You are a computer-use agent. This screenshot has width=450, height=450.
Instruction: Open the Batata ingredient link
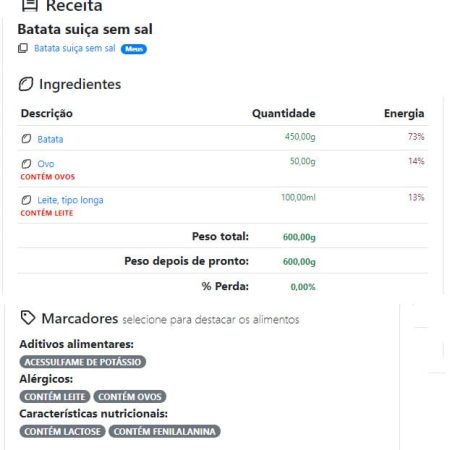pyautogui.click(x=50, y=139)
